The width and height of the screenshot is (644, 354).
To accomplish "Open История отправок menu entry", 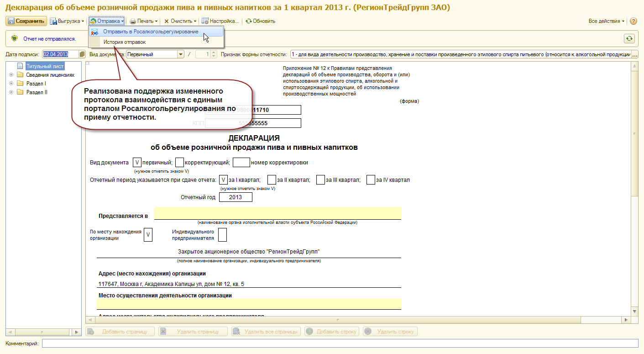I will (x=124, y=42).
